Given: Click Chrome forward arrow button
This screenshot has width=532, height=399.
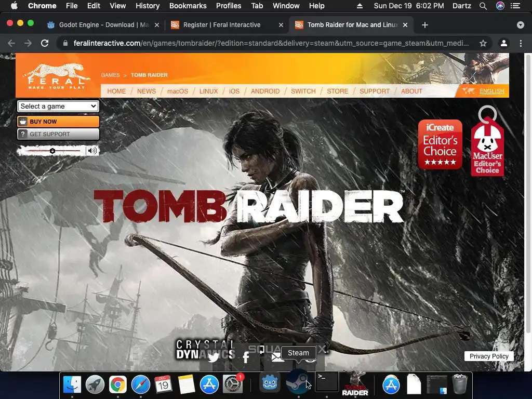Looking at the screenshot, I should tap(28, 43).
